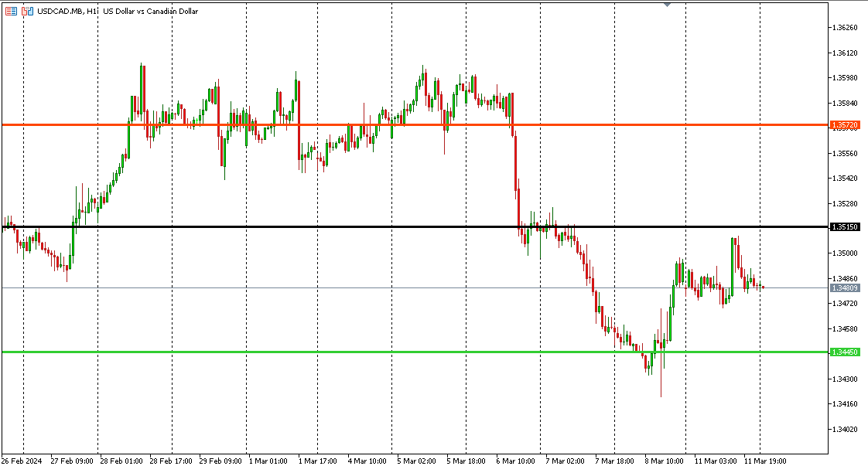Click the 1.34160 value on price scale

[846, 404]
